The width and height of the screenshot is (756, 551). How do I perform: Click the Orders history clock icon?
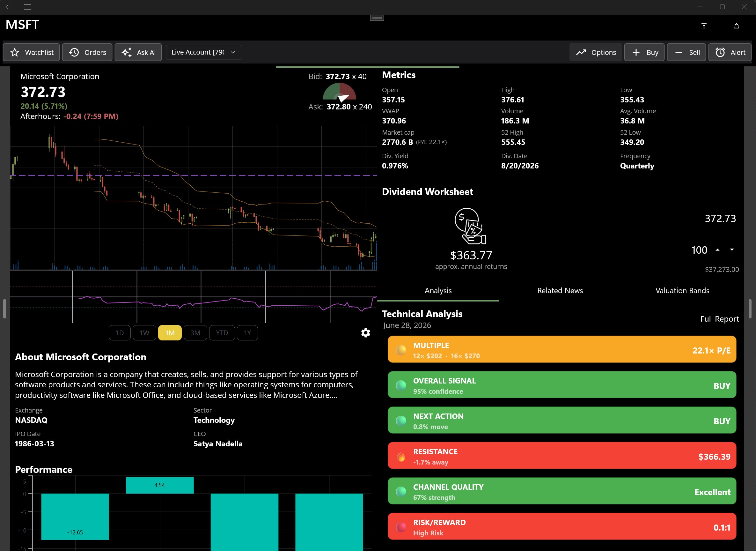point(74,52)
